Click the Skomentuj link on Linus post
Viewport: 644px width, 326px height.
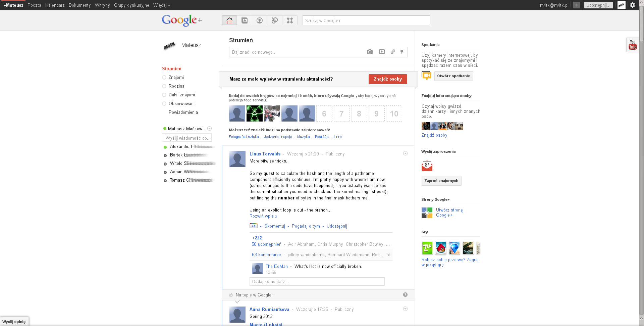[275, 226]
